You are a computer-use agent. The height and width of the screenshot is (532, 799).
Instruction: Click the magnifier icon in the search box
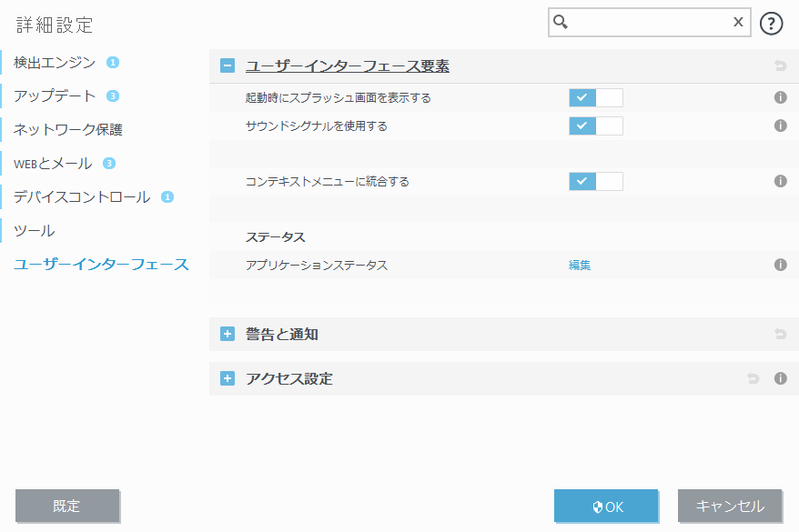click(559, 22)
